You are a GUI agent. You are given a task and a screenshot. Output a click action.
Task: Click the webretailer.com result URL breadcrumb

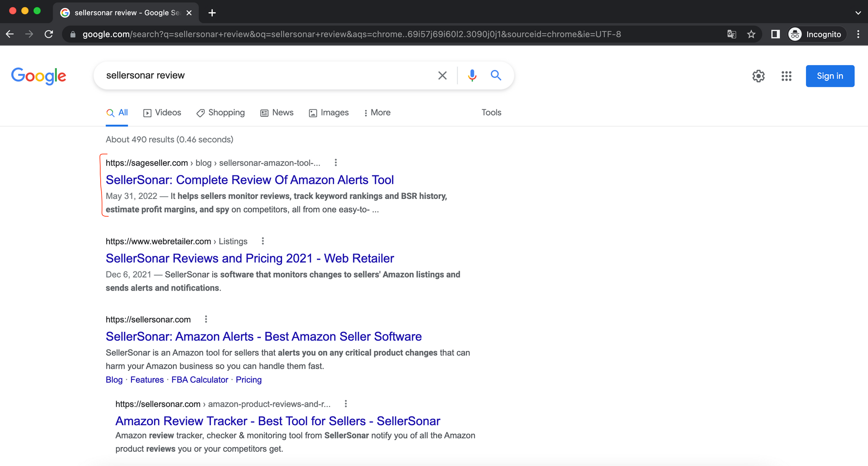[x=177, y=241]
